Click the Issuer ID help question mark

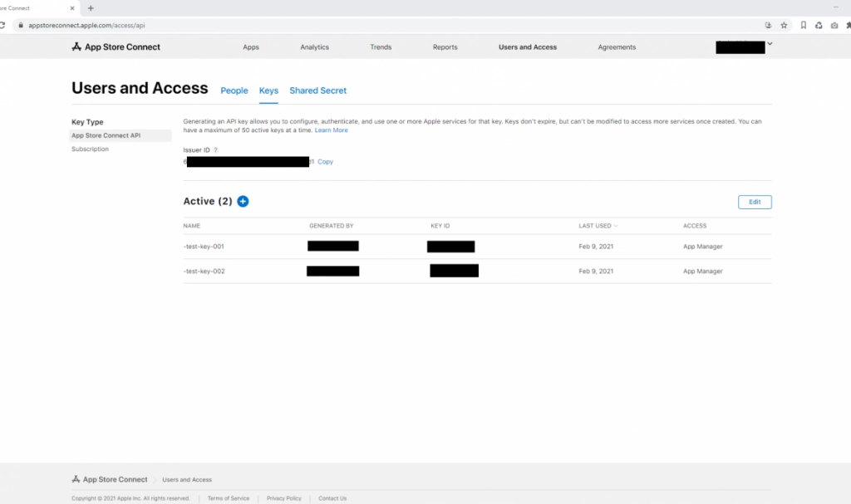[x=215, y=150]
